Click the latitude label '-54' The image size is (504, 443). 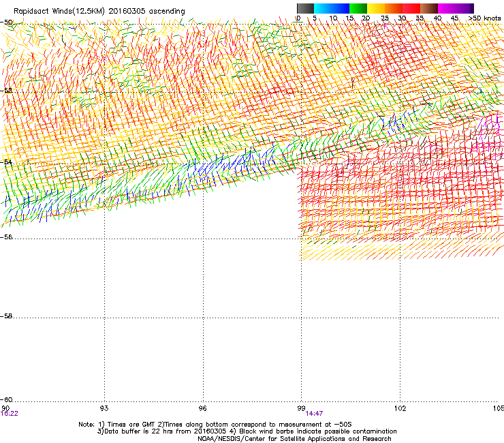[x=6, y=162]
